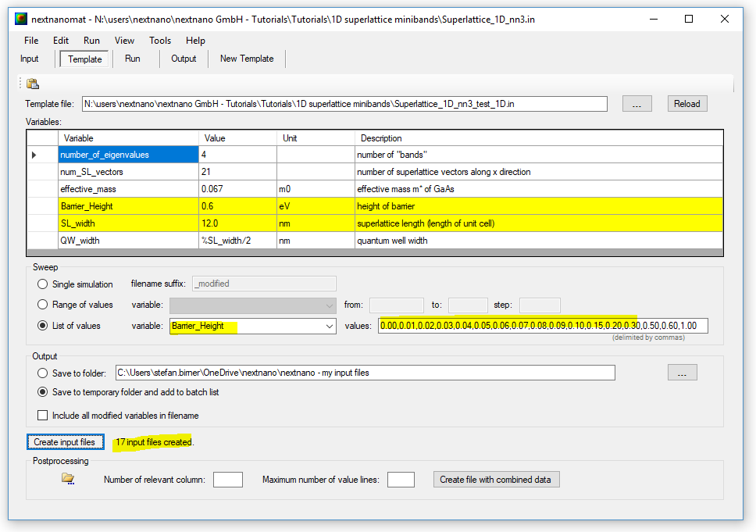The width and height of the screenshot is (756, 532).
Task: Select the Single simulation radio button
Action: 42,284
